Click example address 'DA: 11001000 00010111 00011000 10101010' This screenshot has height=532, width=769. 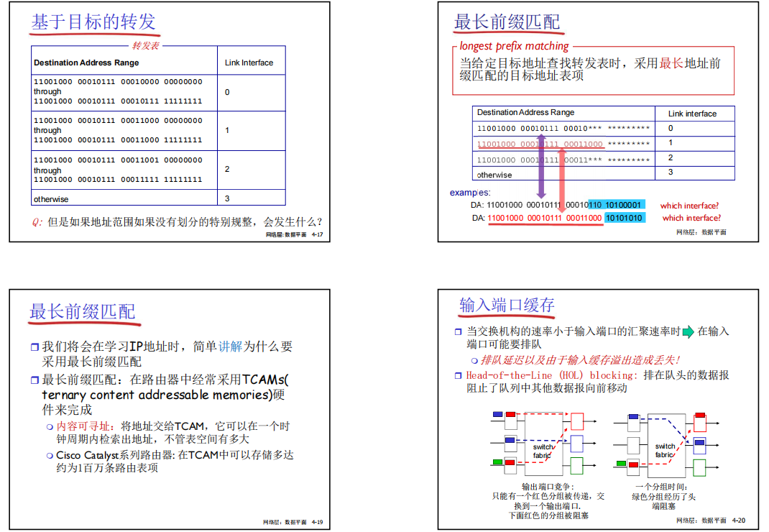point(557,217)
